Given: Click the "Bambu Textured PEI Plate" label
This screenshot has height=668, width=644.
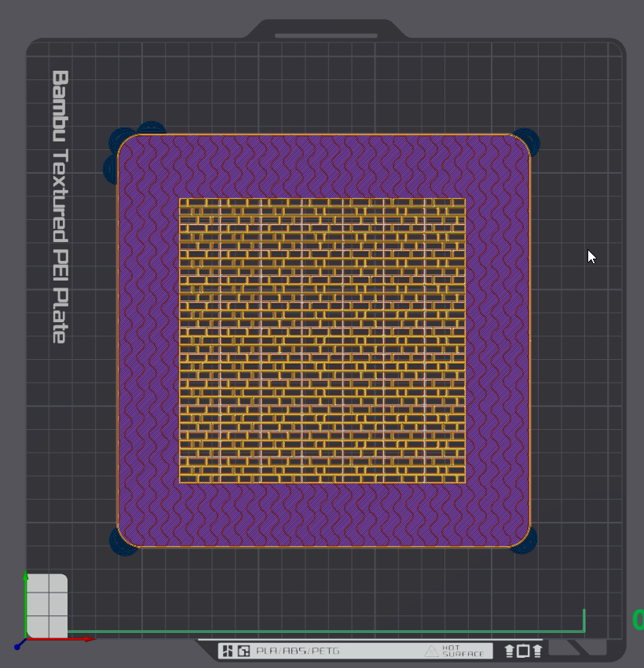Looking at the screenshot, I should click(60, 207).
